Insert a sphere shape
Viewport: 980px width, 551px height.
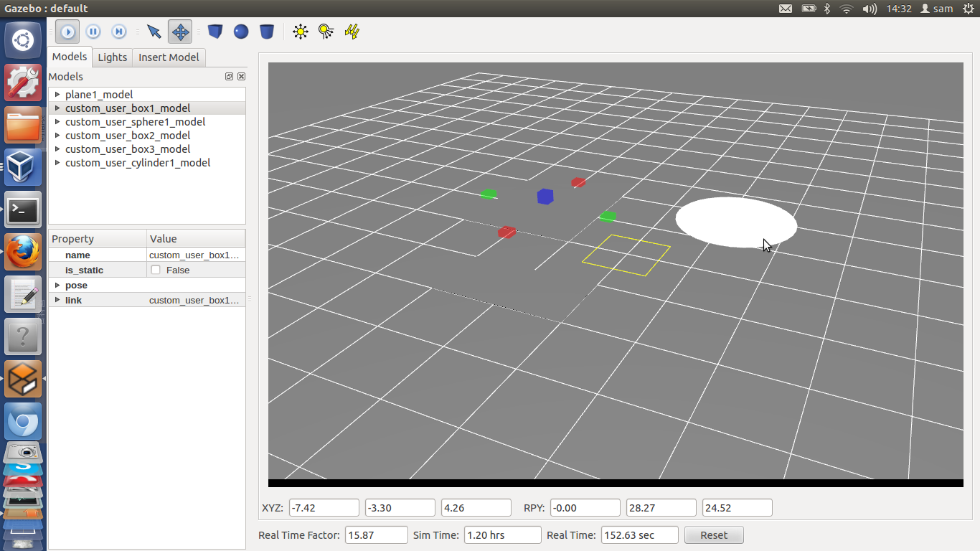click(241, 32)
